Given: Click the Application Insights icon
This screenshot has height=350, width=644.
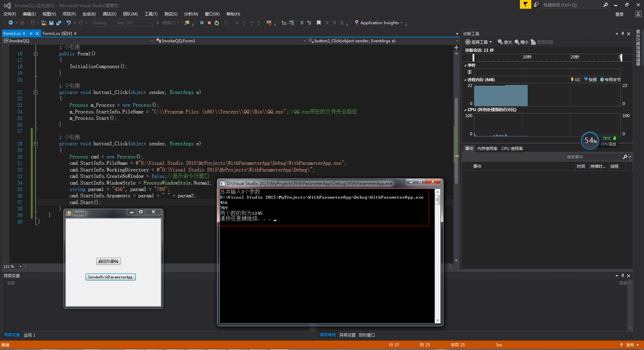Looking at the screenshot, I should [x=357, y=22].
